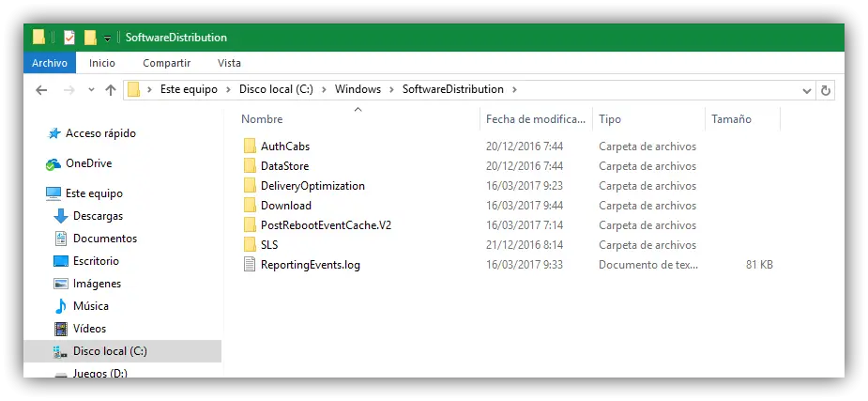Image resolution: width=868 pixels, height=401 pixels.
Task: Switch to the Inicio ribbon tab
Action: tap(102, 63)
